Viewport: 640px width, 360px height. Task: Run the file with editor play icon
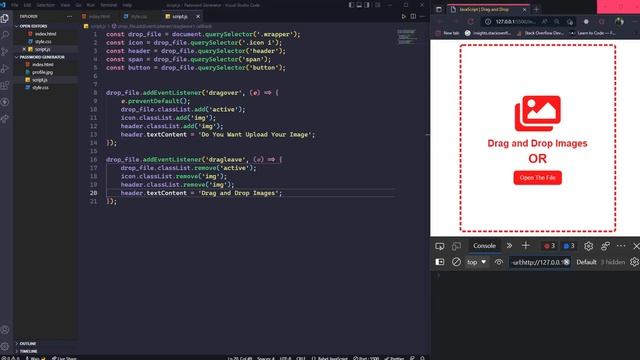pos(404,16)
